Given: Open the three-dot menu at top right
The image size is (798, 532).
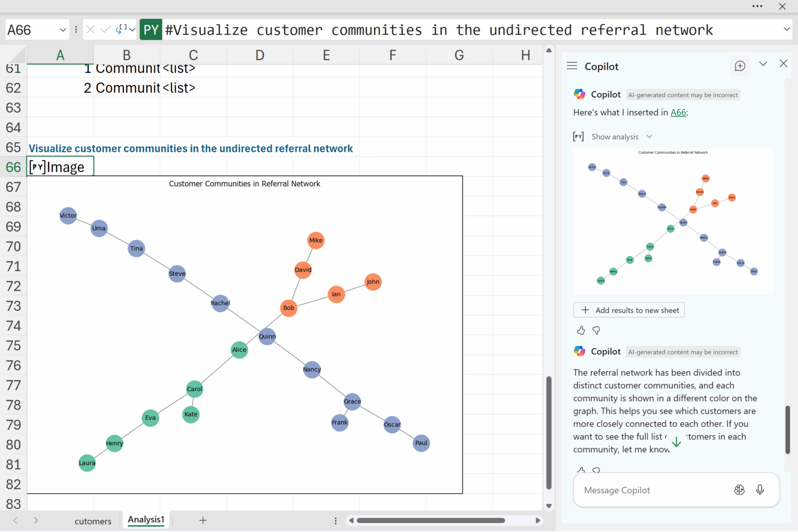Looking at the screenshot, I should 757,6.
